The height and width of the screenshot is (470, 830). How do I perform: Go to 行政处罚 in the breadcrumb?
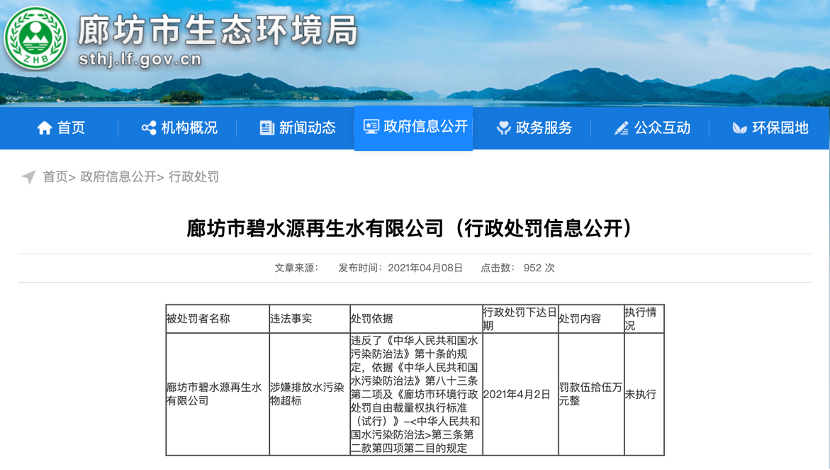(x=194, y=177)
